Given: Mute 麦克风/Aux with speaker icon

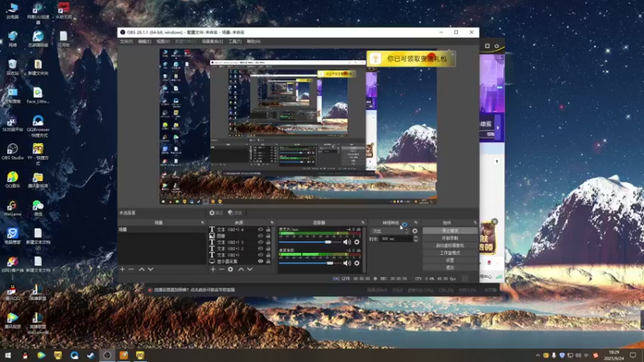Looking at the screenshot, I should (x=347, y=242).
